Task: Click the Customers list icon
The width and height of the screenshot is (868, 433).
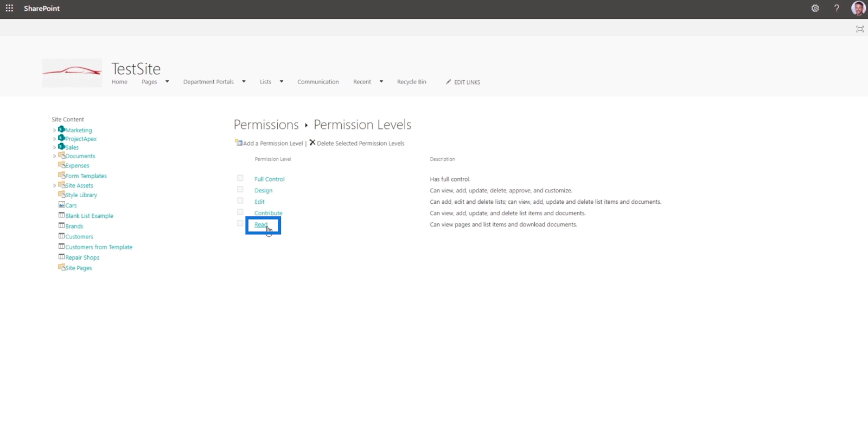Action: pos(61,236)
